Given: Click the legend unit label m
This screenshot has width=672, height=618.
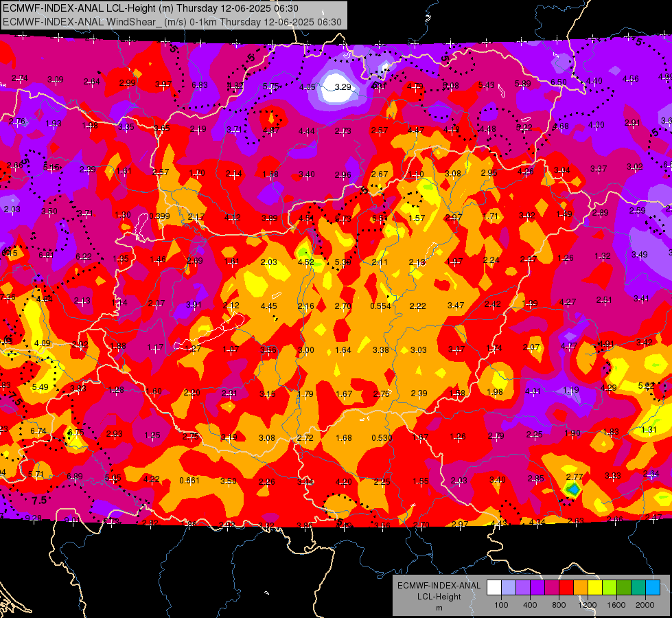Looking at the screenshot, I should [x=439, y=608].
